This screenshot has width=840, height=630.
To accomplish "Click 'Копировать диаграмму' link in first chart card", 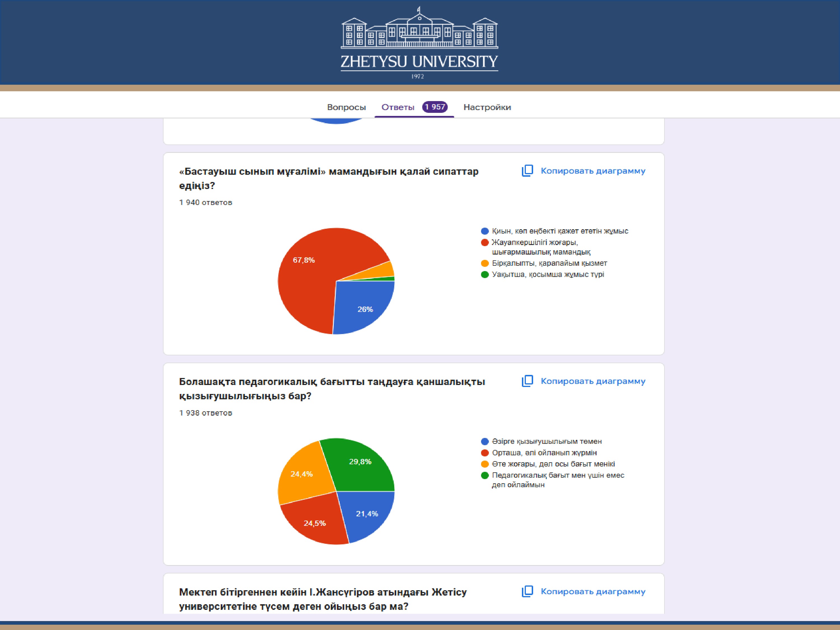I will point(592,171).
